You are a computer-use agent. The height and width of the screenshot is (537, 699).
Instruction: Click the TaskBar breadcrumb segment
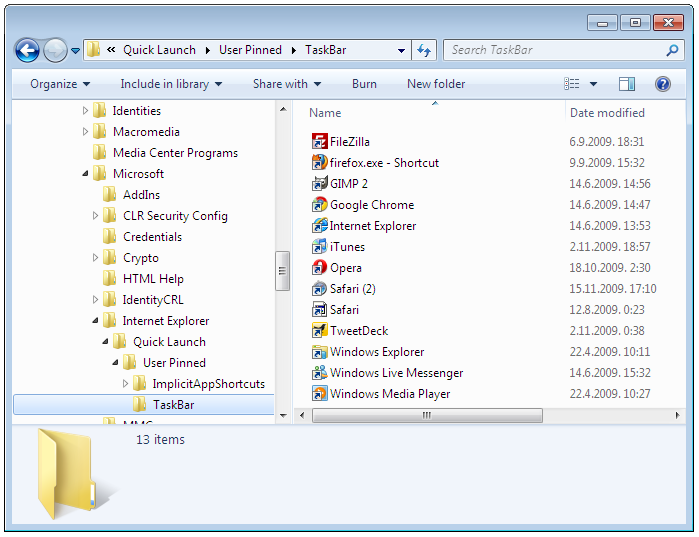[325, 50]
